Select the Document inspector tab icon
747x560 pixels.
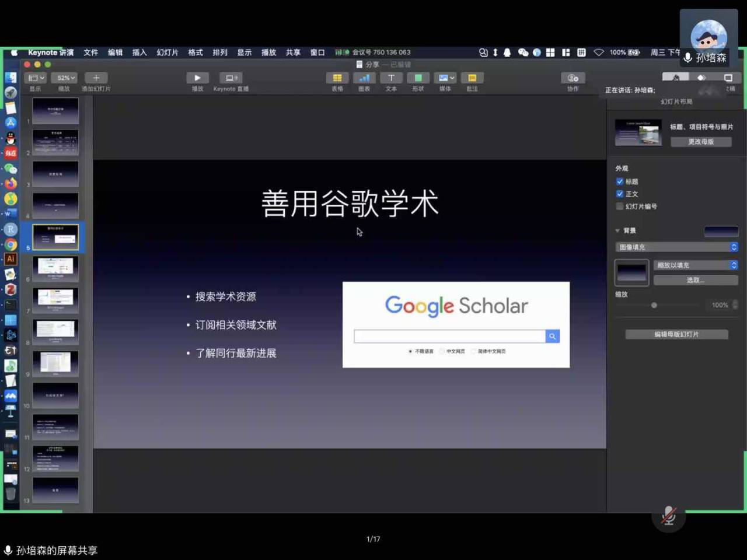coord(728,78)
